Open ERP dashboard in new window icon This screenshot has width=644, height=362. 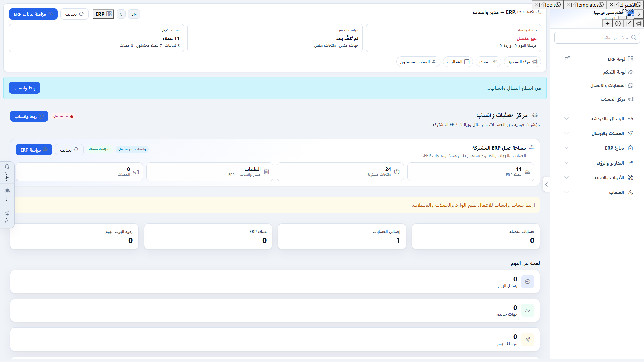[x=567, y=59]
